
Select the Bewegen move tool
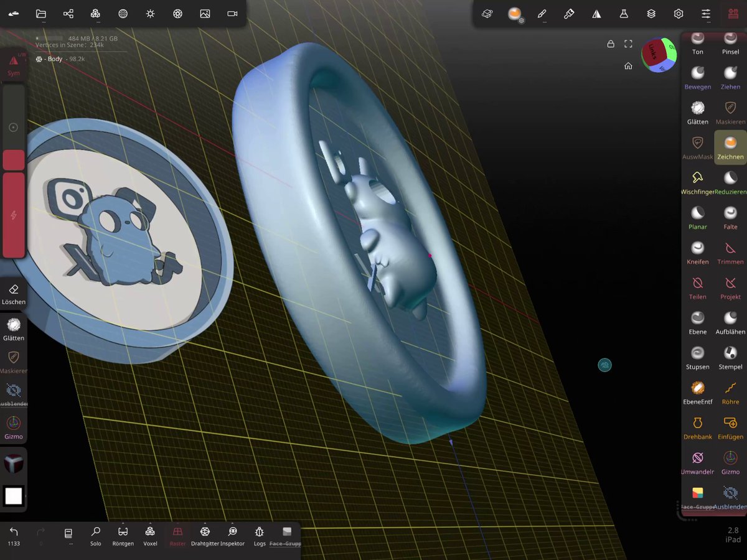tap(698, 78)
